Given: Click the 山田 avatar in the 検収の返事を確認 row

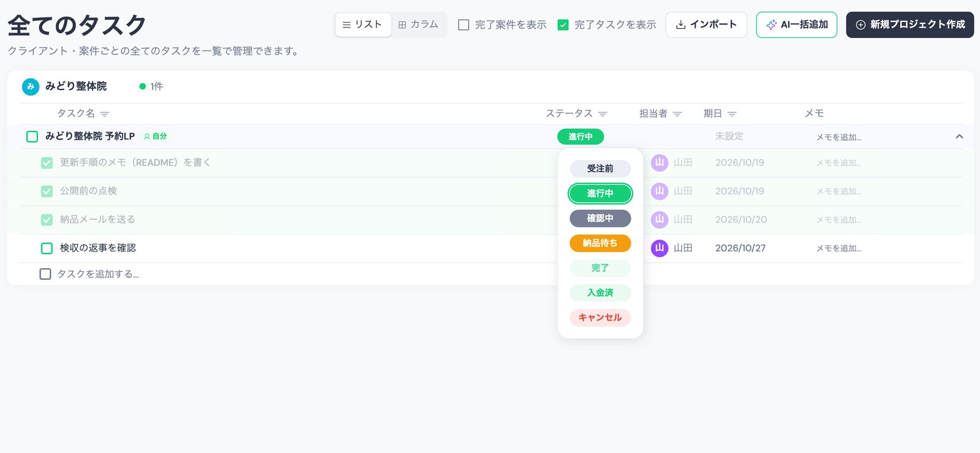Looking at the screenshot, I should coord(660,248).
